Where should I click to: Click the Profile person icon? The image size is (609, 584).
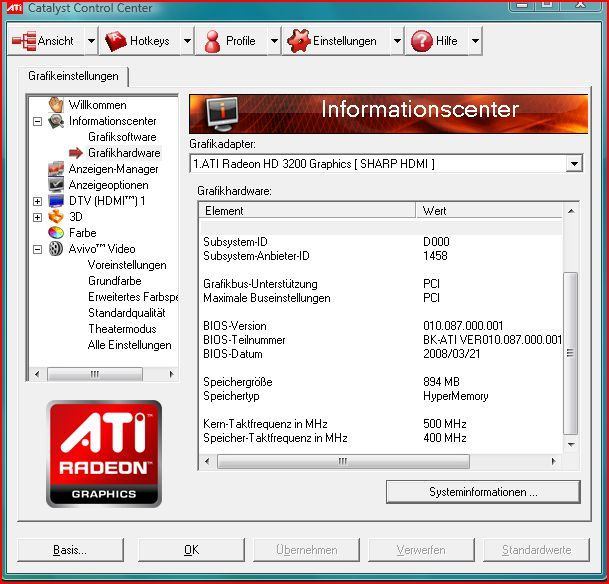pos(212,41)
